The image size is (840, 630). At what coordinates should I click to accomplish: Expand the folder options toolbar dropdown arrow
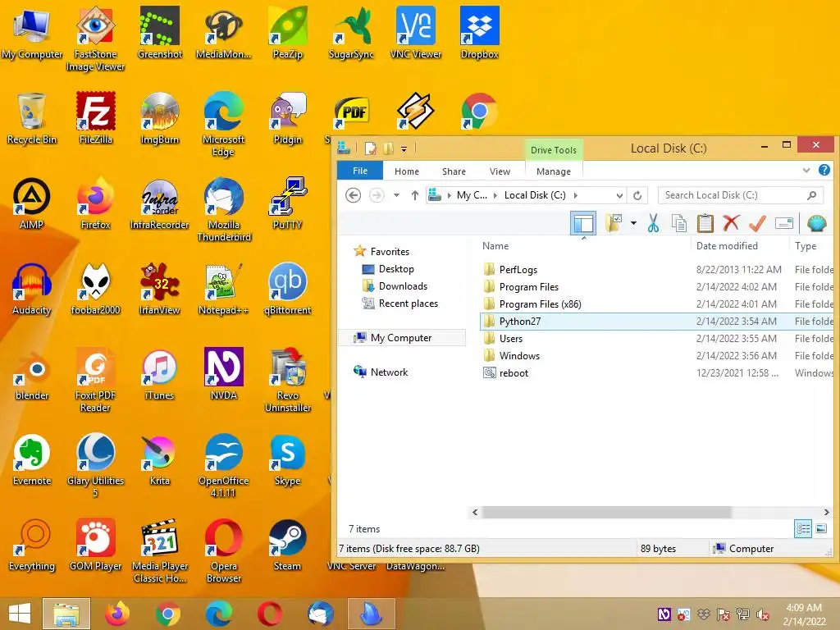[633, 223]
